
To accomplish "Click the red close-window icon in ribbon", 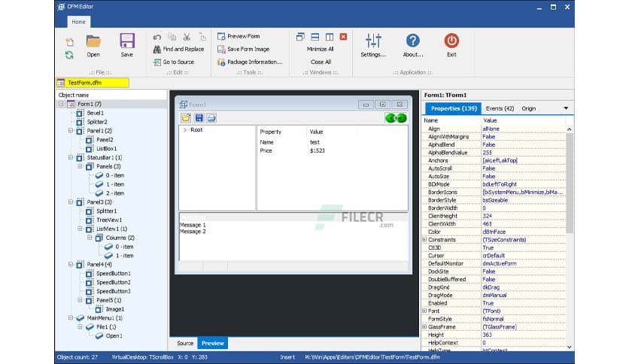I will tap(343, 37).
